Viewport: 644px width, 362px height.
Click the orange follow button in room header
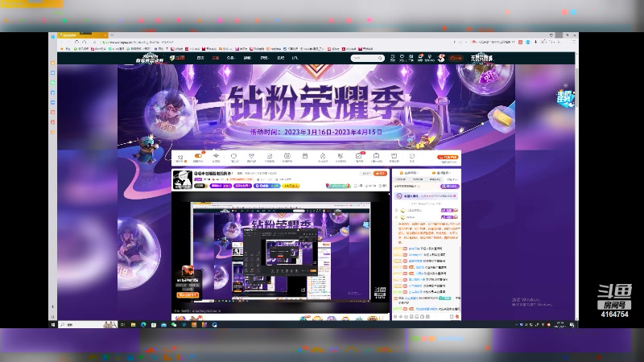(381, 174)
